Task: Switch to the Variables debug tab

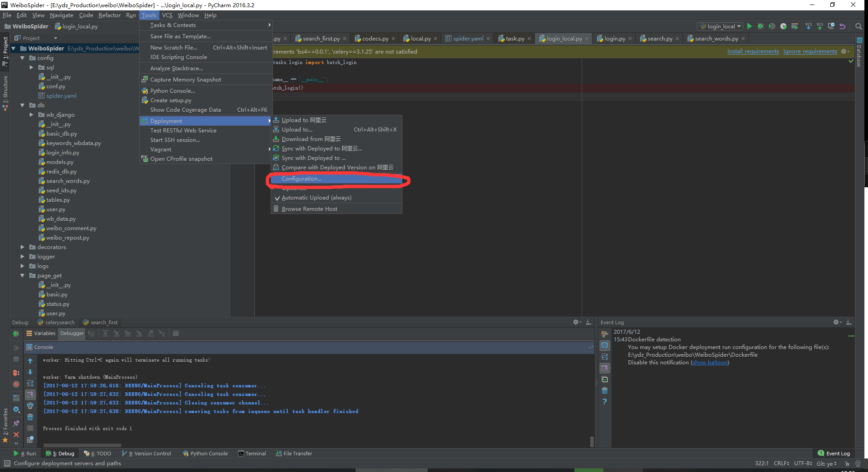Action: [x=41, y=333]
